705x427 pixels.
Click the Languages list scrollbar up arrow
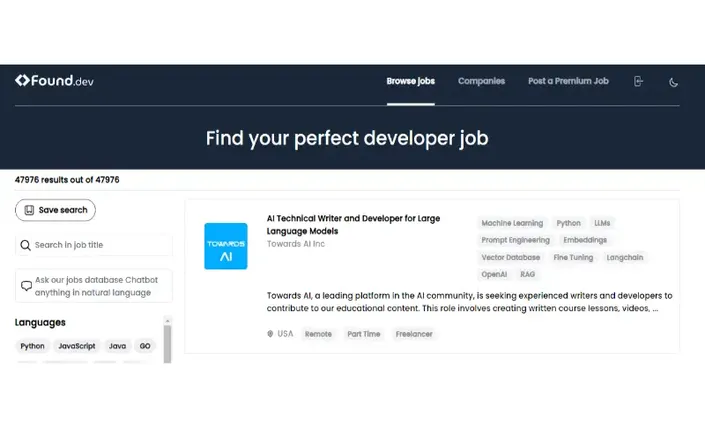click(167, 321)
